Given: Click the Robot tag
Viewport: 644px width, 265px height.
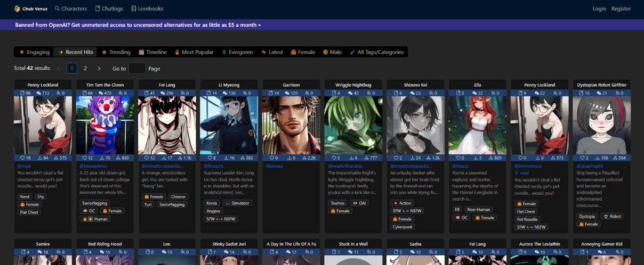Looking at the screenshot, I should 612,216.
